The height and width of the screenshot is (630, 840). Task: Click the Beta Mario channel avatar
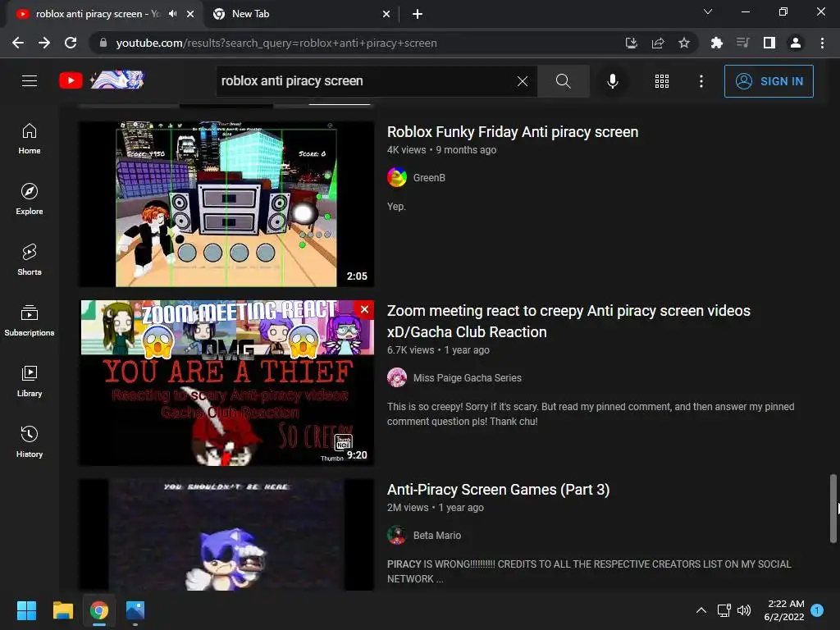click(397, 535)
